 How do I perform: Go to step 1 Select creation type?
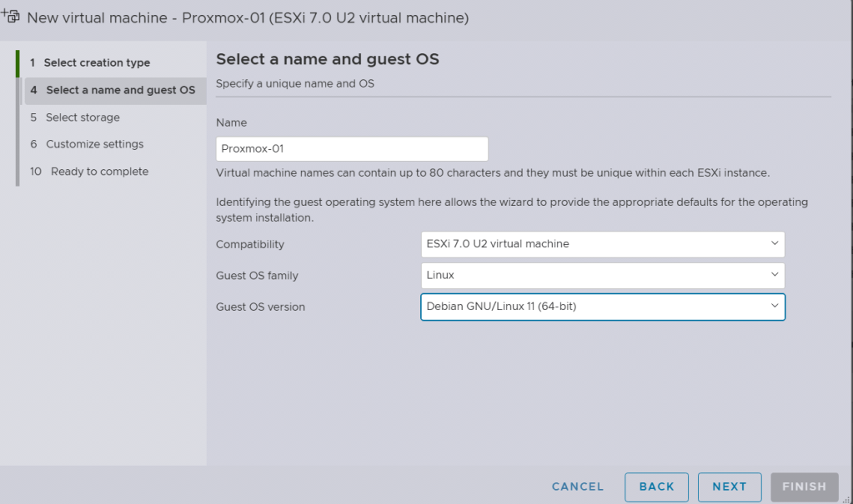[x=97, y=62]
